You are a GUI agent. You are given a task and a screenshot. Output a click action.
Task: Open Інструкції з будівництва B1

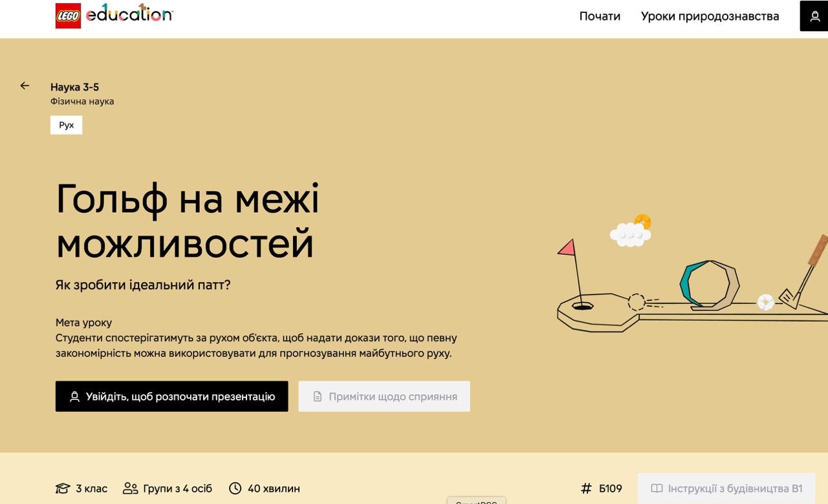click(726, 488)
